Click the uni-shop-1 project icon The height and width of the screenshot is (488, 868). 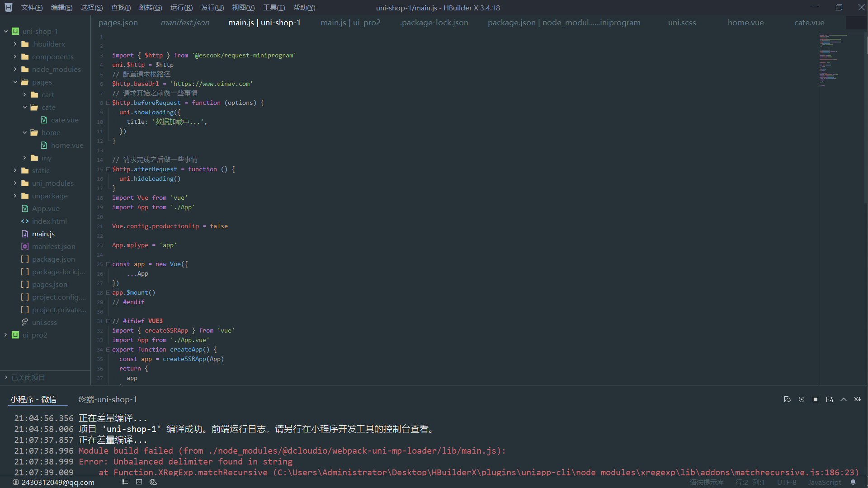[x=15, y=31]
